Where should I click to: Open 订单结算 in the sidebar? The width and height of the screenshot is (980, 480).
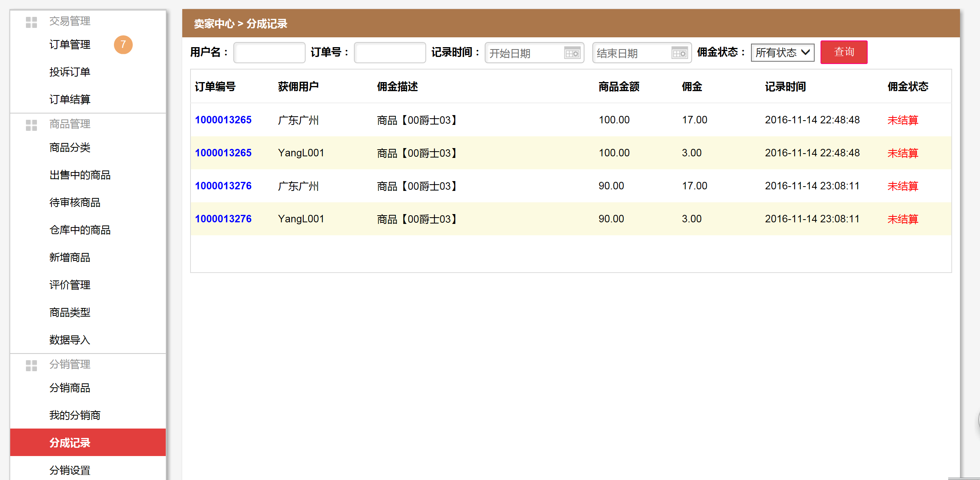pyautogui.click(x=70, y=99)
